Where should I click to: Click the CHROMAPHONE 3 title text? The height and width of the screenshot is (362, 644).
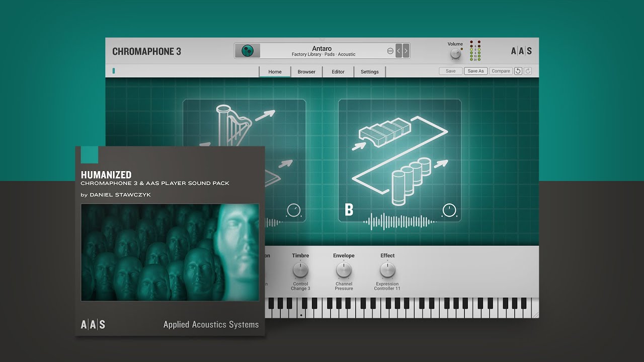(146, 51)
